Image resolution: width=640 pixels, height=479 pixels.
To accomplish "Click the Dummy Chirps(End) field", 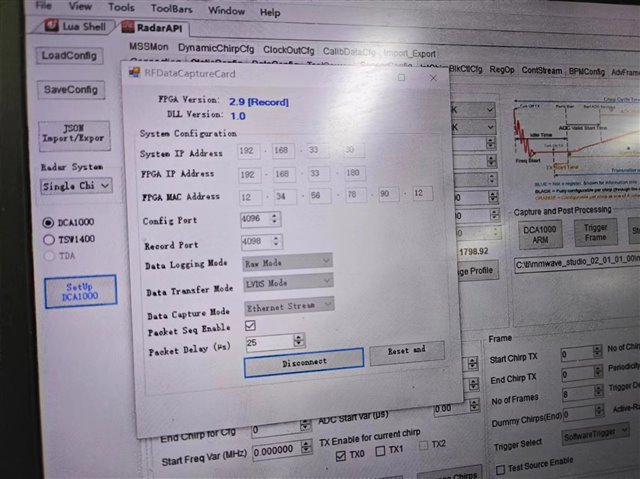I will point(578,414).
